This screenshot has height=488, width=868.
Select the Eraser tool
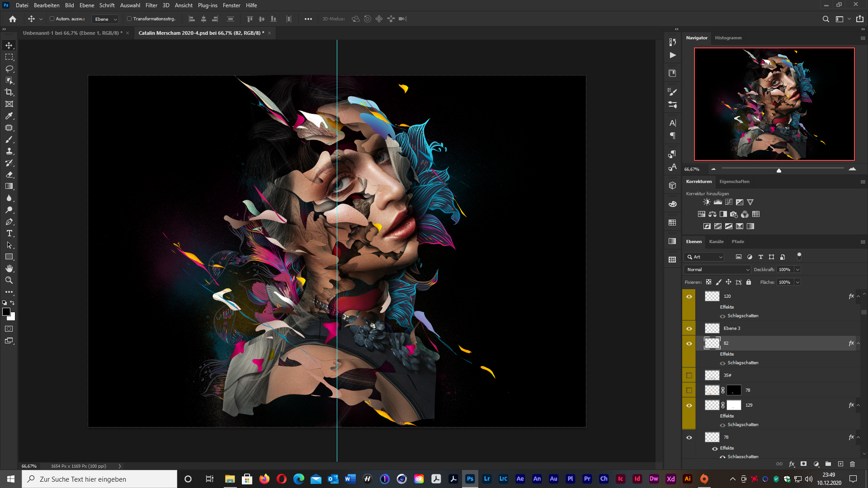[9, 174]
